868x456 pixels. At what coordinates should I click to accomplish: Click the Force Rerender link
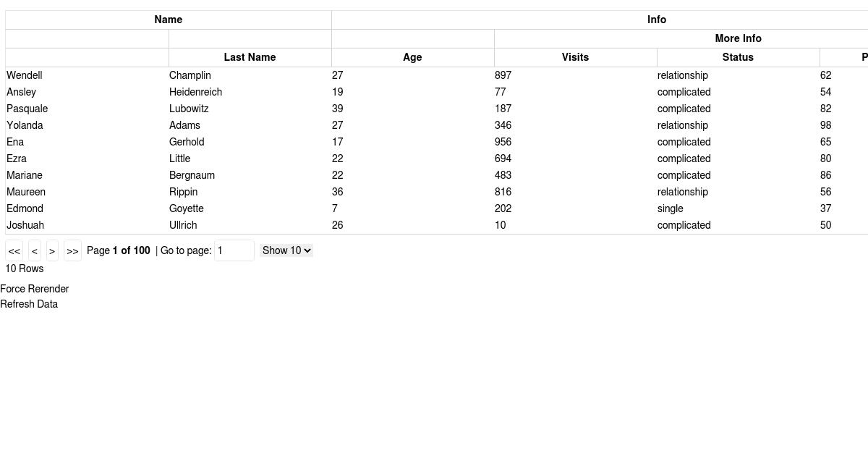coord(34,289)
